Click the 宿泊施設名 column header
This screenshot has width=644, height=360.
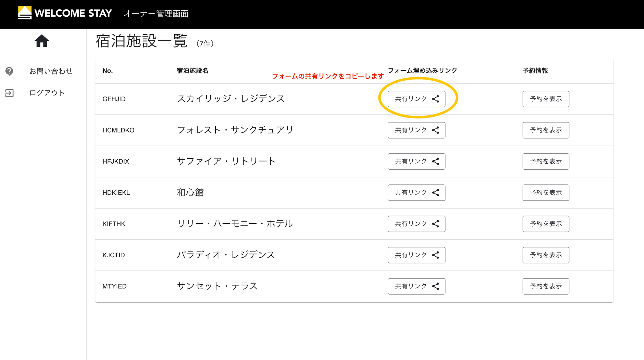(192, 71)
